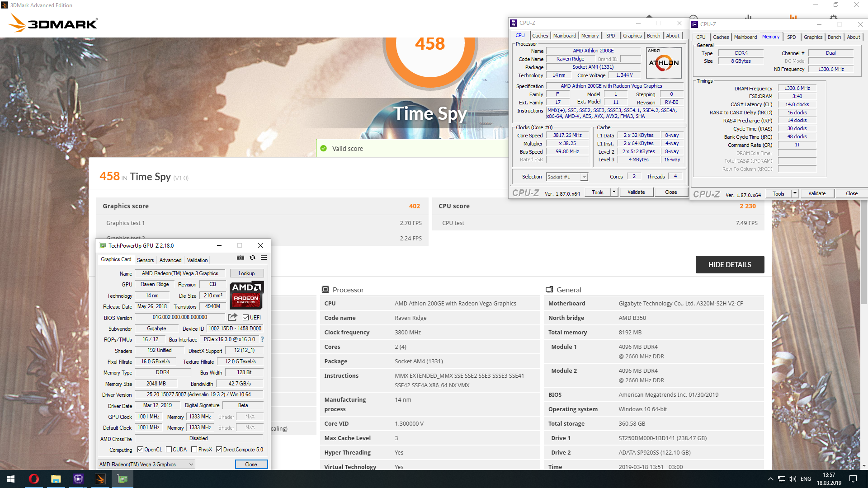Open the GPU selection dropdown in GPU-Z
Image resolution: width=868 pixels, height=488 pixels.
(x=146, y=464)
